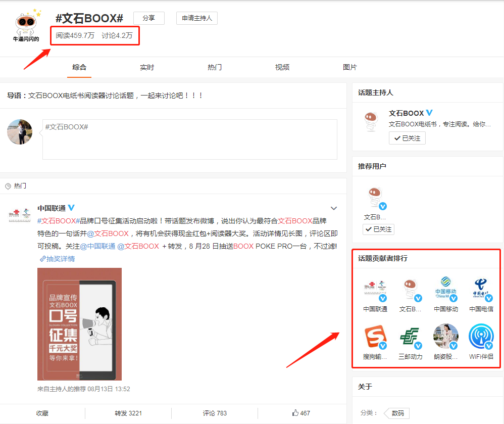
Task: Switch to the 综合 tab
Action: (79, 67)
